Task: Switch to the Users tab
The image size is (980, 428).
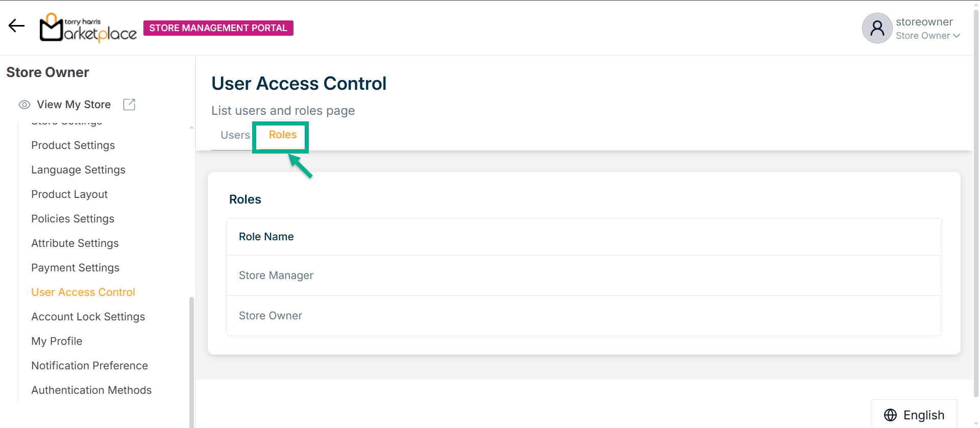Action: (235, 135)
